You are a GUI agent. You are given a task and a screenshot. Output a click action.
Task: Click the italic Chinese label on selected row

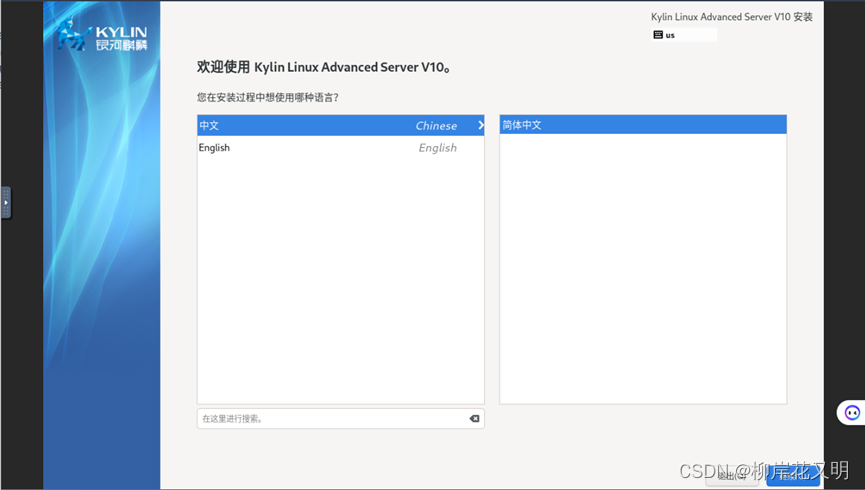point(436,126)
